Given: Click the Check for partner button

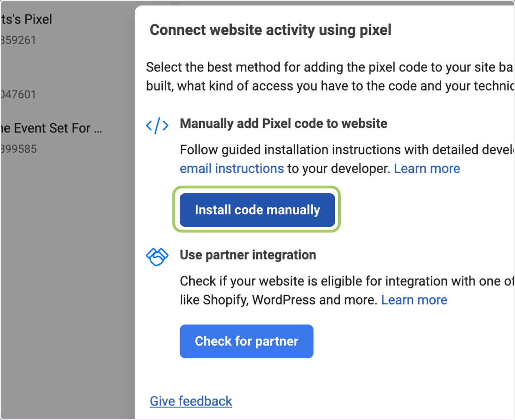Looking at the screenshot, I should [246, 341].
